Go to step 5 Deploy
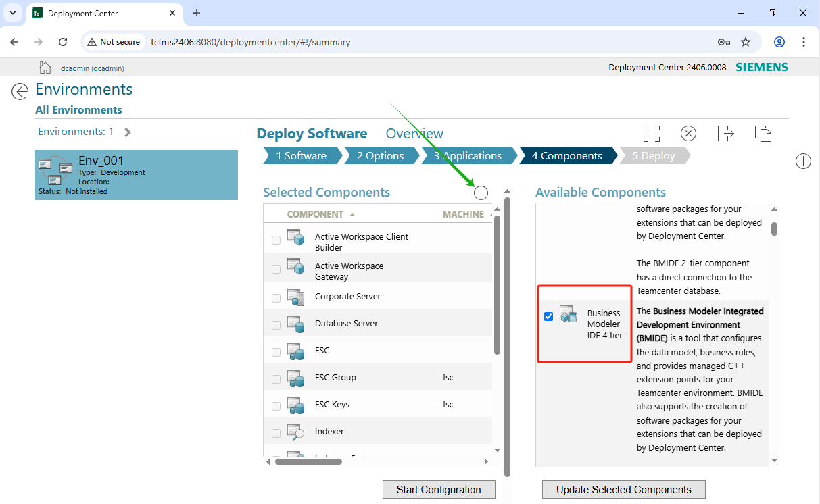The image size is (820, 504). 654,155
